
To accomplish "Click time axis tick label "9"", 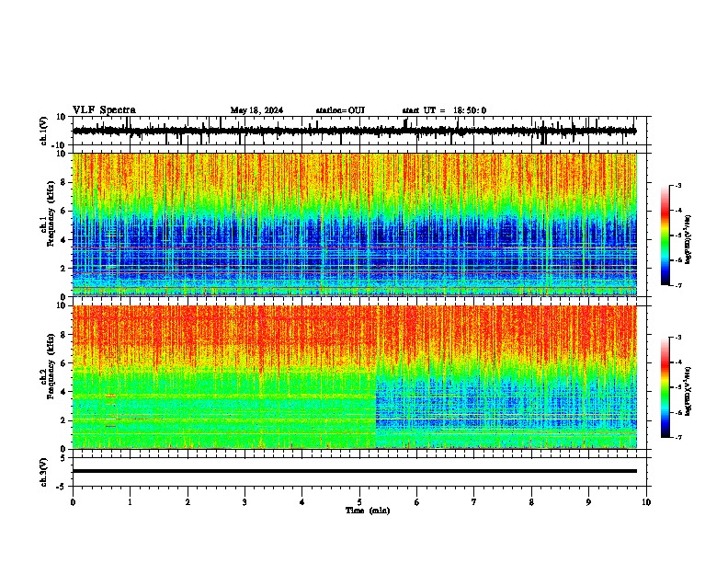I will click(x=588, y=502).
